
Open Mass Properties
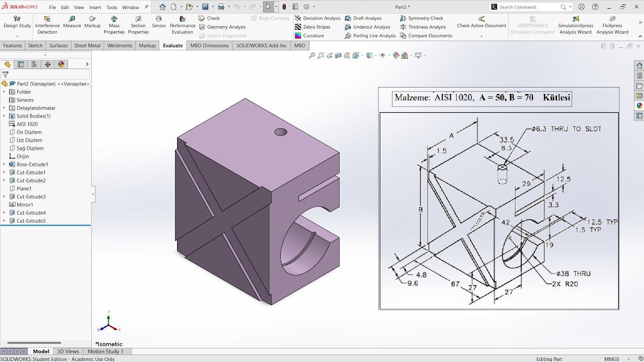[x=114, y=25]
